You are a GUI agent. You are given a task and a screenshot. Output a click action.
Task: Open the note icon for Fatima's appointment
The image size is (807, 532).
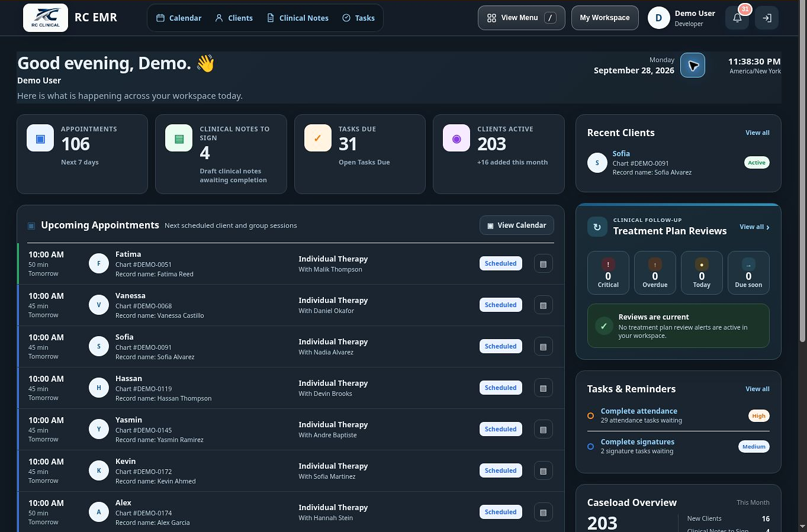[544, 264]
